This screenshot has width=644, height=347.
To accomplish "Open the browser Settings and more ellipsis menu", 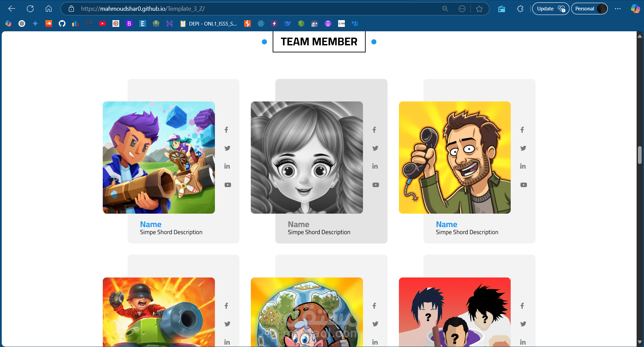I will pyautogui.click(x=618, y=9).
